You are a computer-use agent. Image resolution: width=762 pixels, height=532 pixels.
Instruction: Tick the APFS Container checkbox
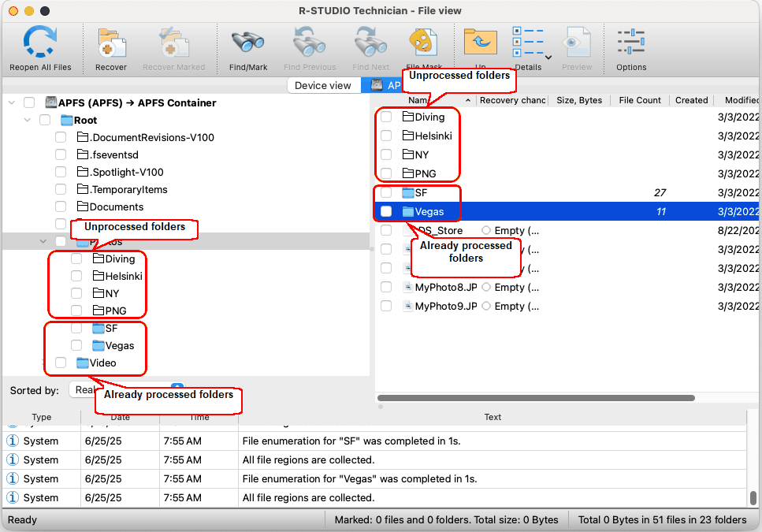tap(29, 102)
